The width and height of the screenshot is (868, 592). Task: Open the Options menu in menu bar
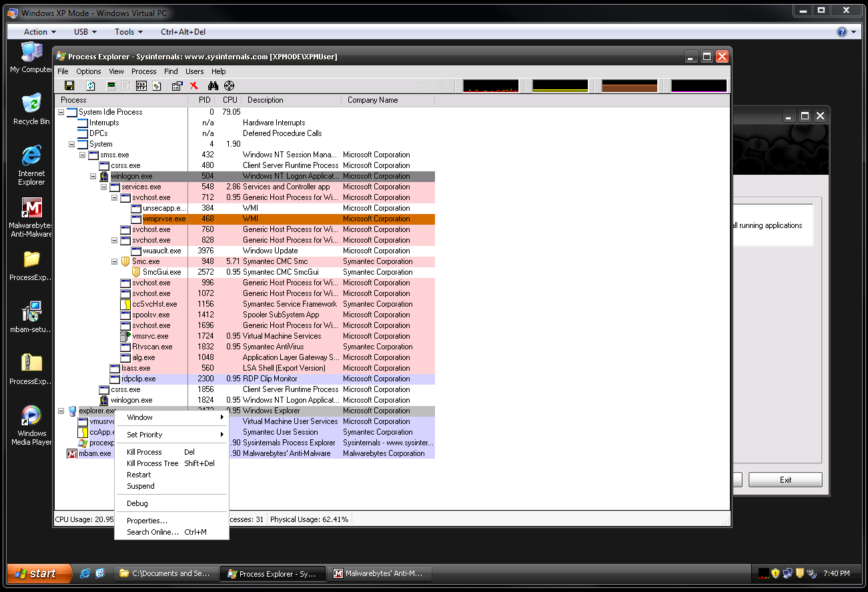pos(88,71)
